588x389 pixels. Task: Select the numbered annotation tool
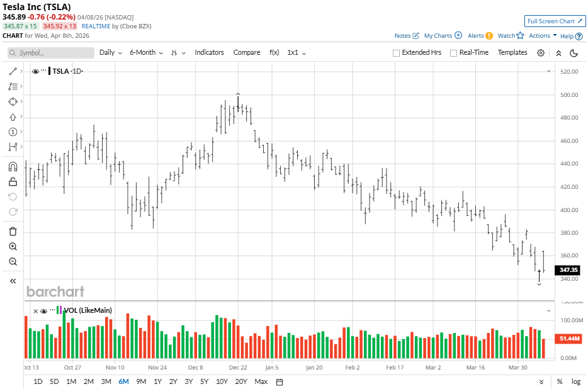pyautogui.click(x=13, y=132)
